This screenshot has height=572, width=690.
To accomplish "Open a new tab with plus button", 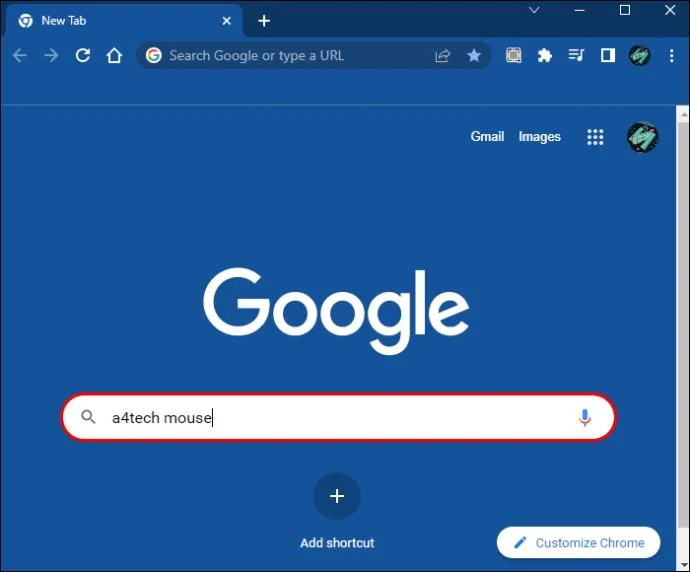I will tap(264, 21).
